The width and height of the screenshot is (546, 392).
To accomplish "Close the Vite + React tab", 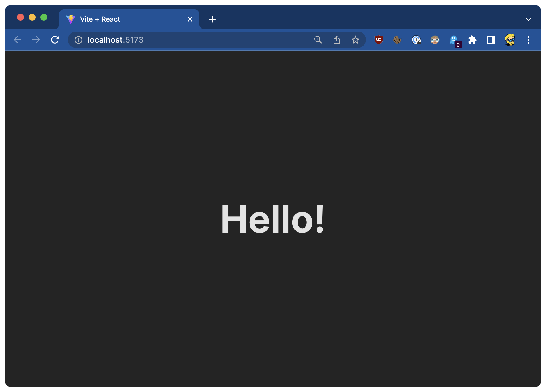I will (190, 19).
